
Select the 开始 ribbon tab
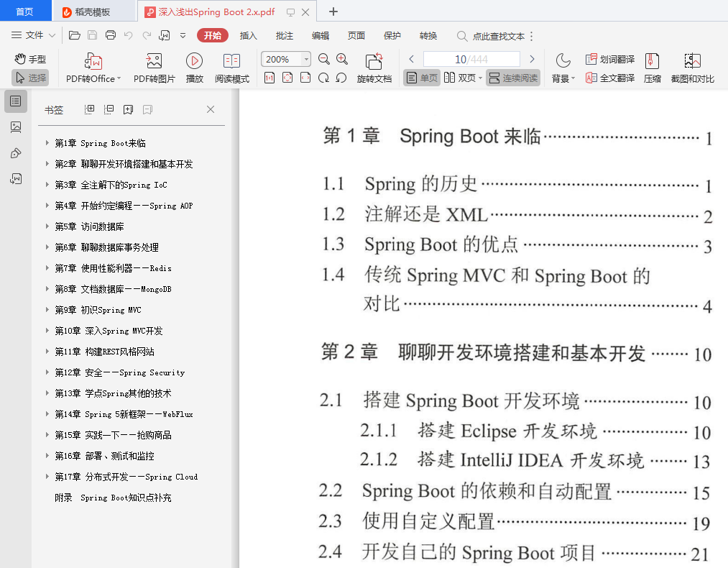pos(213,35)
